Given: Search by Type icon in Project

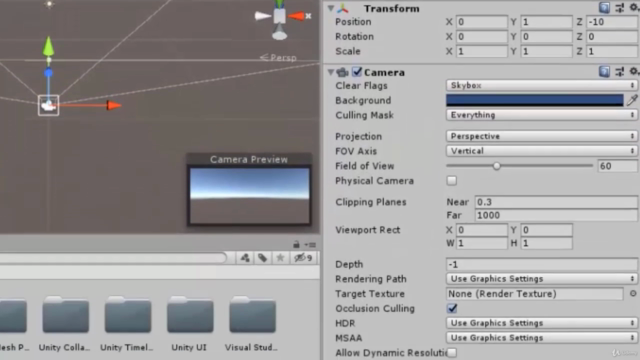Looking at the screenshot, I should (x=245, y=258).
